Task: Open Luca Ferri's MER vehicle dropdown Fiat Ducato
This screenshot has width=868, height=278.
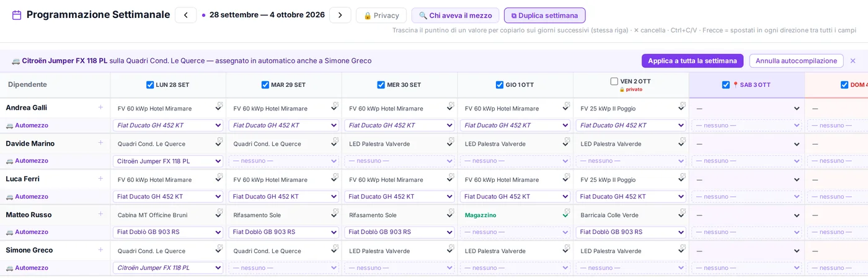Action: (x=399, y=197)
